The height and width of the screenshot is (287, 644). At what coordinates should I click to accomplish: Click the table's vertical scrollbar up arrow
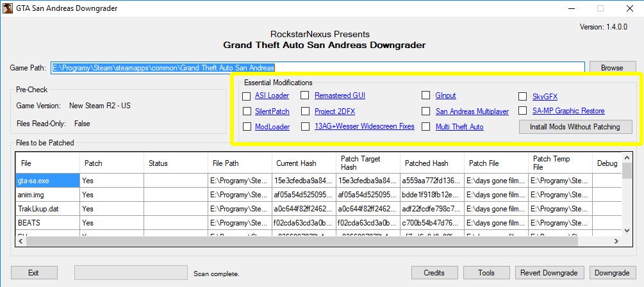(627, 158)
